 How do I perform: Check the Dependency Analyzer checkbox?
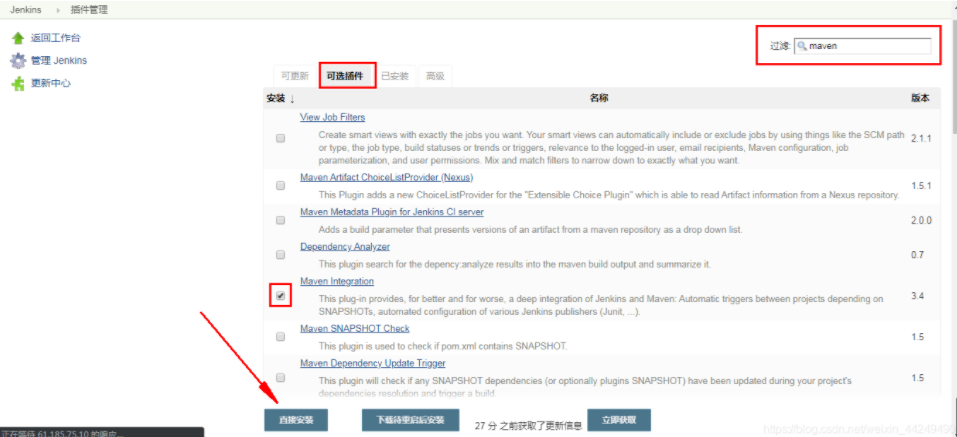280,255
